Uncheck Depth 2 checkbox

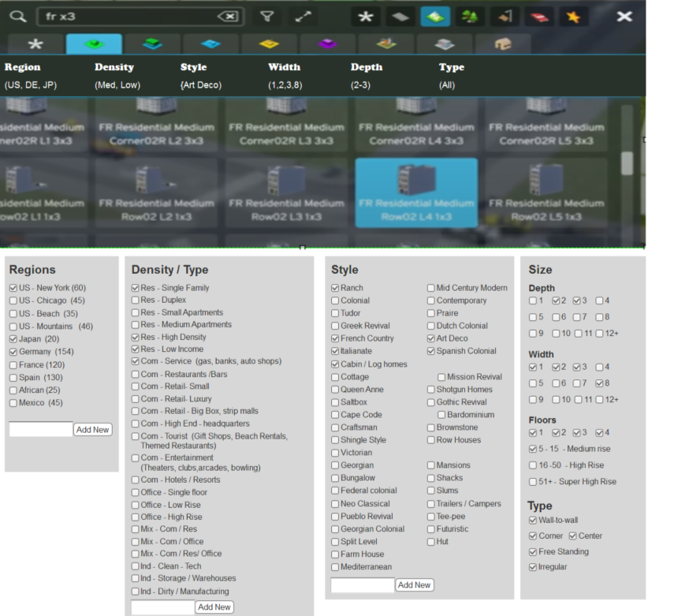pyautogui.click(x=556, y=301)
